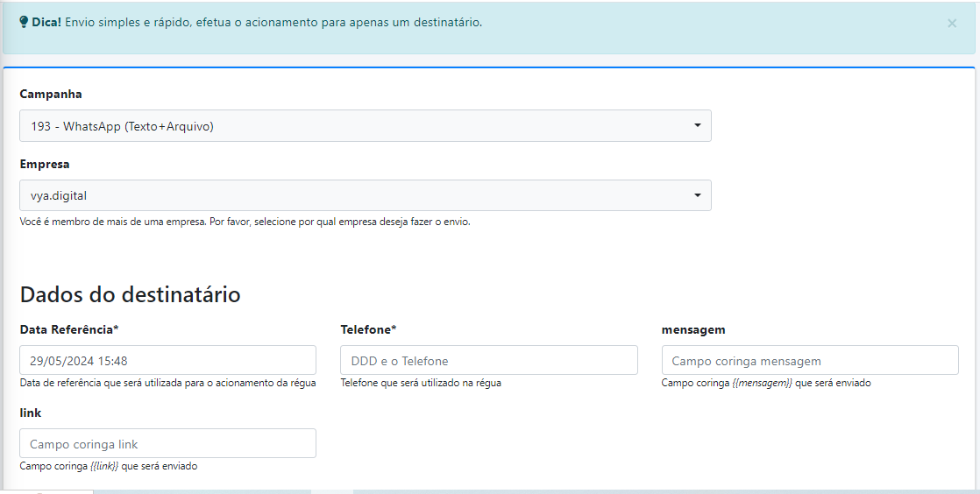Select the link wildcard input field
Image resolution: width=980 pixels, height=494 pixels.
point(167,443)
